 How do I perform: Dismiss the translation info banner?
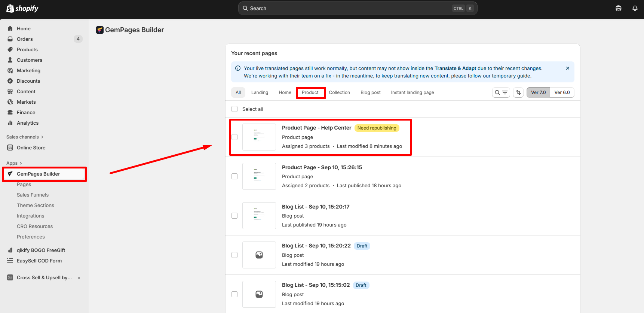click(x=567, y=68)
